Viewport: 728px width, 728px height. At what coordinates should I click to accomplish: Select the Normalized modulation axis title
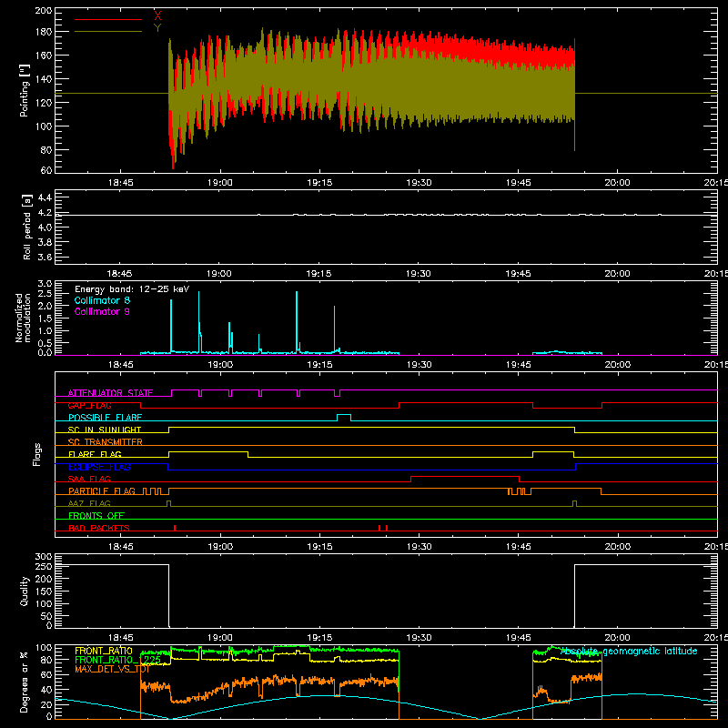point(23,318)
